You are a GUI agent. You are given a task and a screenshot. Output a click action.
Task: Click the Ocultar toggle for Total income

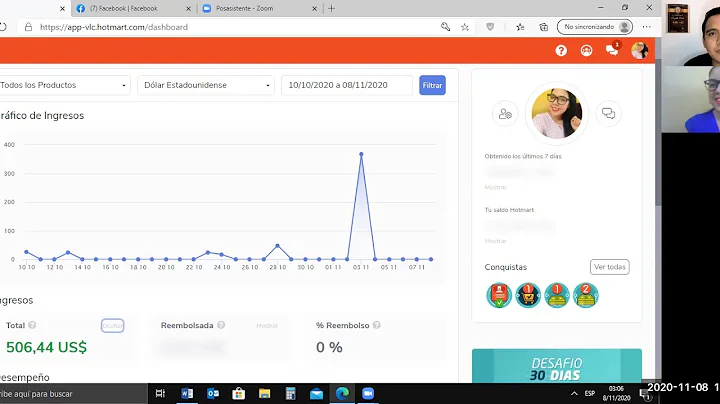pos(112,325)
